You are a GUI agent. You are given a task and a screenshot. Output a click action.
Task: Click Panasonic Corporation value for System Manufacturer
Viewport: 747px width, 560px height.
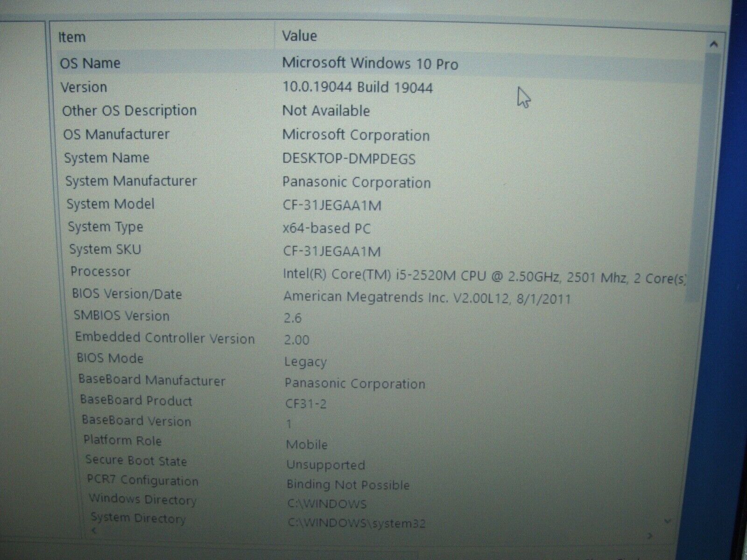point(356,182)
